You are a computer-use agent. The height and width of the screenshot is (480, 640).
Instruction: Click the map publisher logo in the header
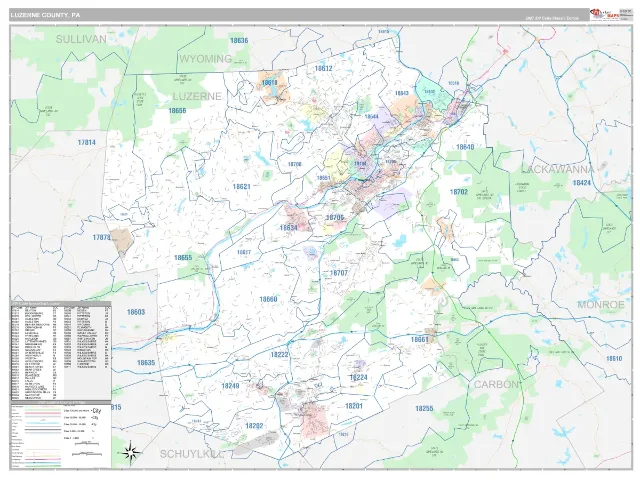(604, 15)
